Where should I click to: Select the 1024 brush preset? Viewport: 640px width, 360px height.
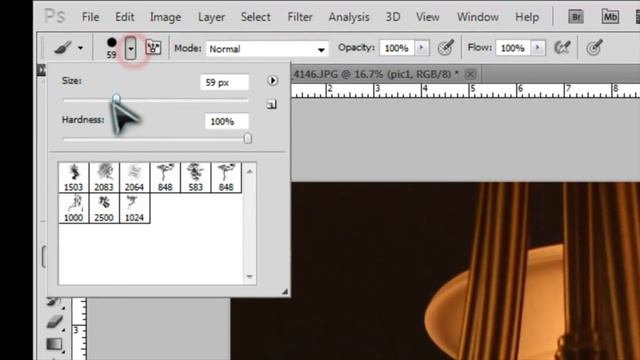click(134, 208)
